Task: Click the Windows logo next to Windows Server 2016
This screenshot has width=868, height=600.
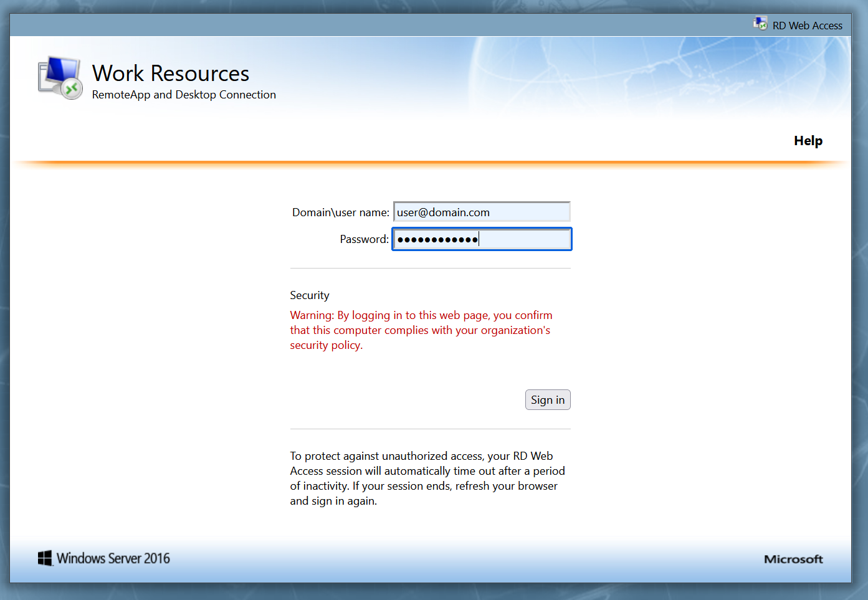Action: pyautogui.click(x=44, y=558)
